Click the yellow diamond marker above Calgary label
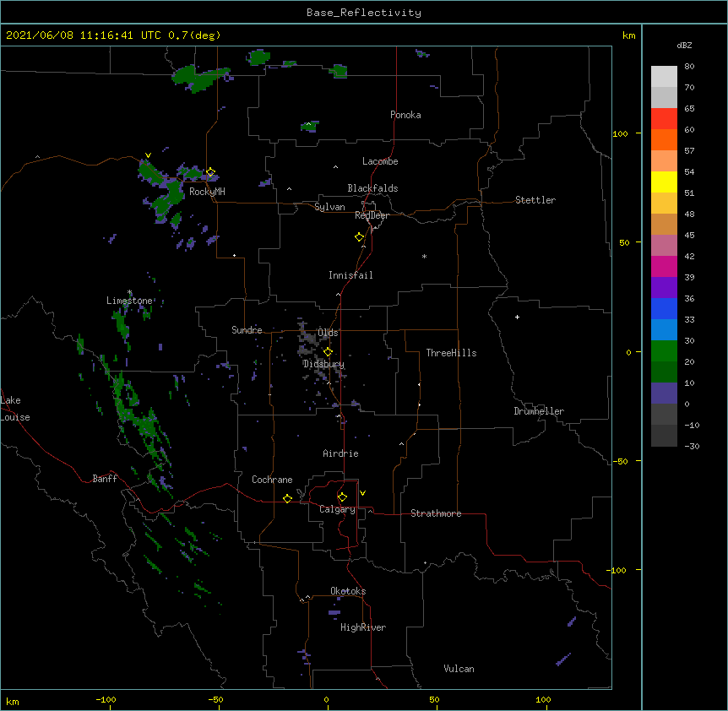728x711 pixels. click(x=342, y=497)
